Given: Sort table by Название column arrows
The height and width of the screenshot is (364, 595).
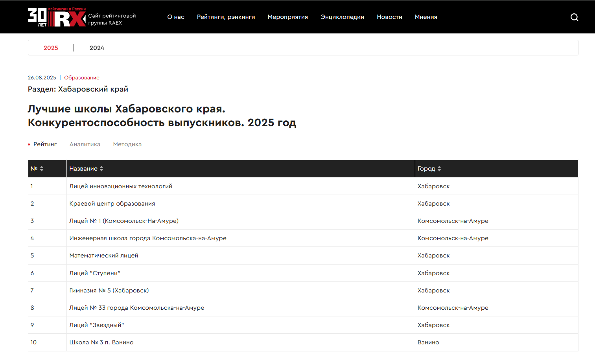Looking at the screenshot, I should 101,169.
